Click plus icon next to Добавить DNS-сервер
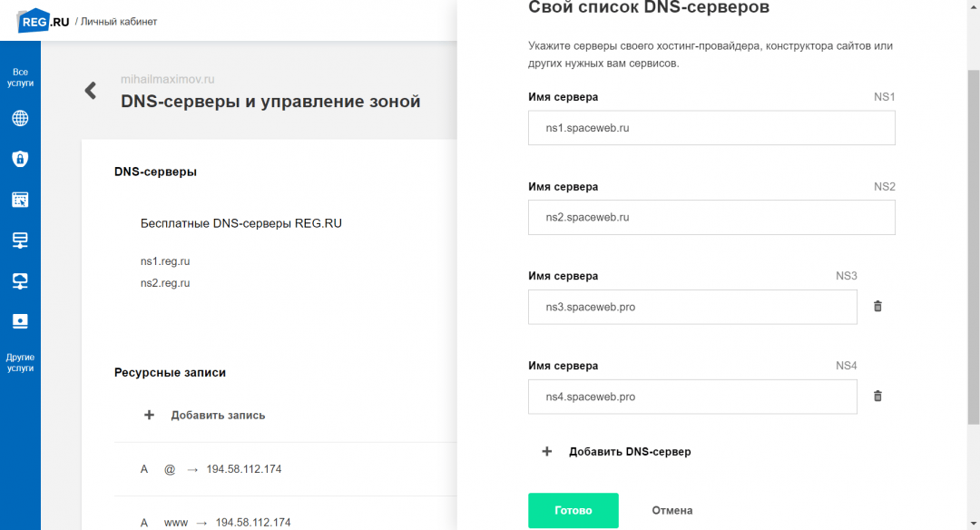 [547, 451]
